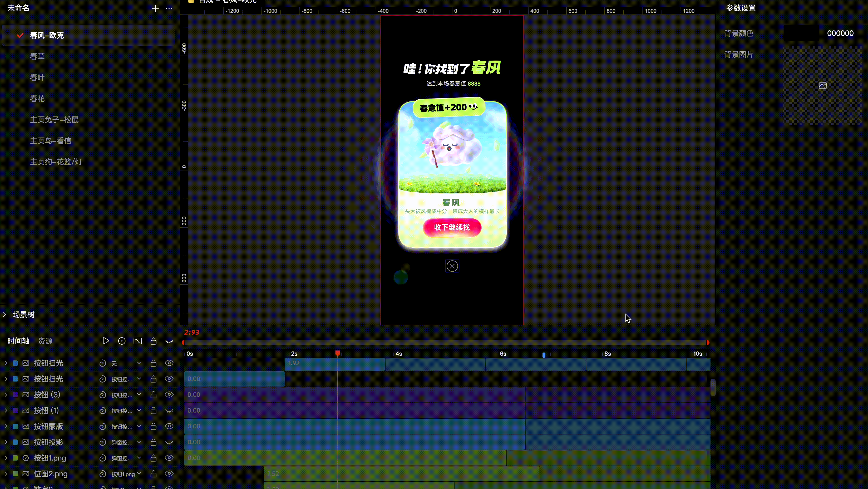Click the image placeholder icon in 背景图片
The image size is (868, 489).
(823, 86)
